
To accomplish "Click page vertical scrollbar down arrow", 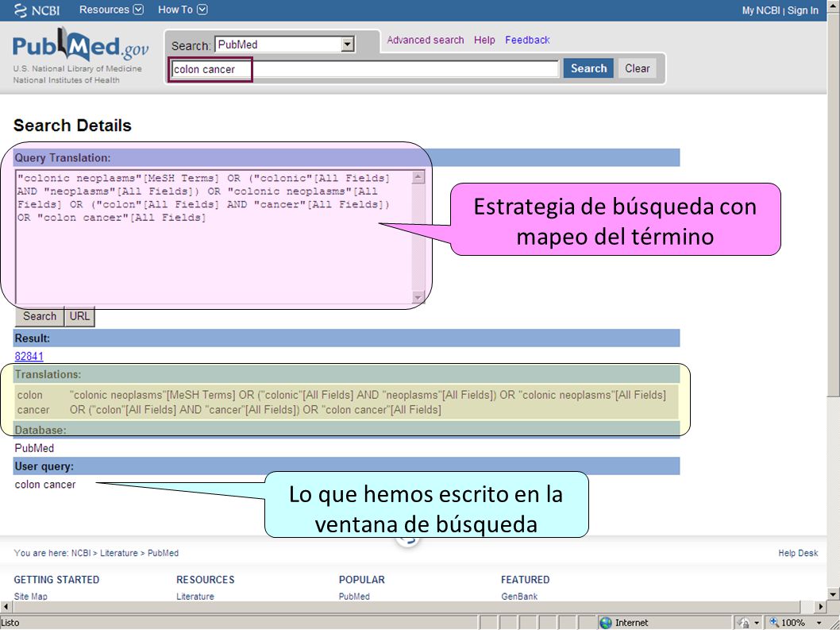I will (834, 594).
